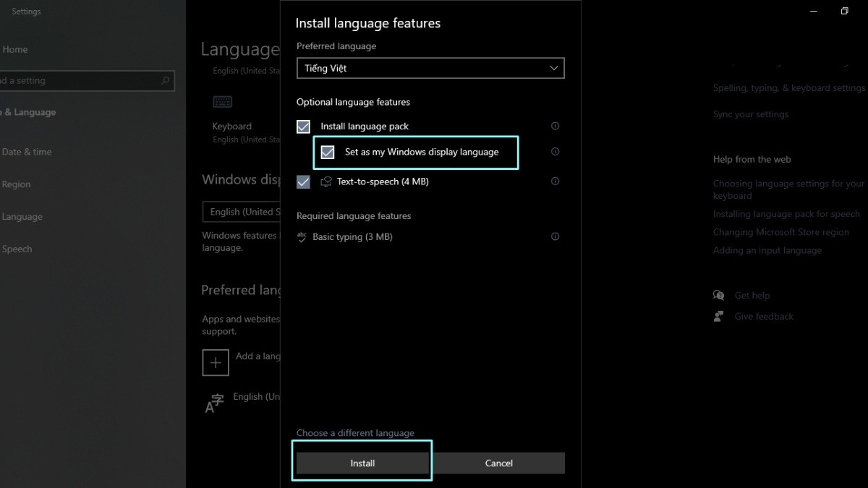Click the Install button
The width and height of the screenshot is (868, 488).
(362, 463)
